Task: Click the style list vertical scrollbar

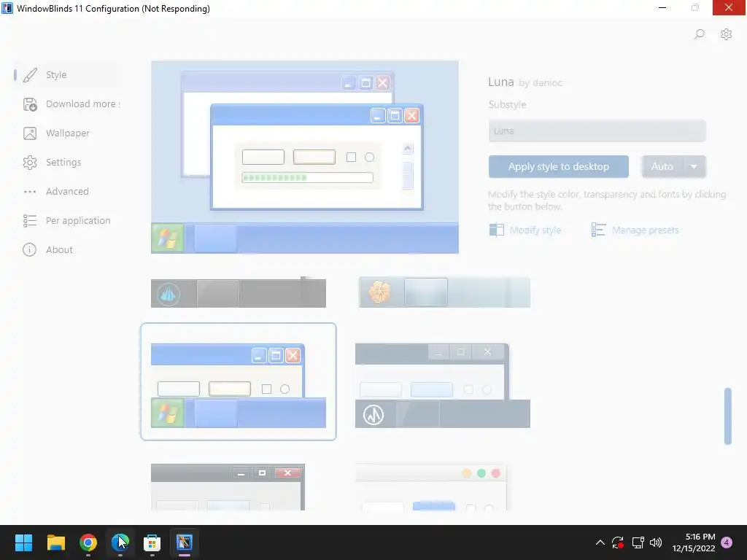Action: [727, 416]
